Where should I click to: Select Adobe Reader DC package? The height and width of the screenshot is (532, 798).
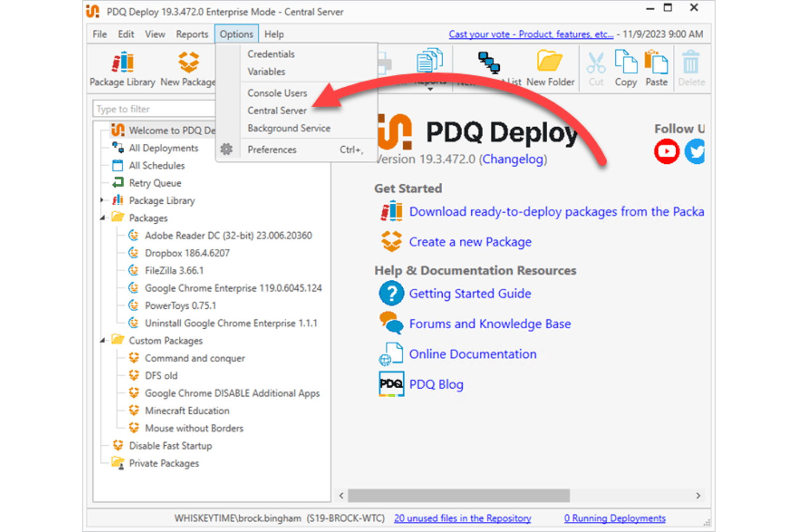click(228, 235)
